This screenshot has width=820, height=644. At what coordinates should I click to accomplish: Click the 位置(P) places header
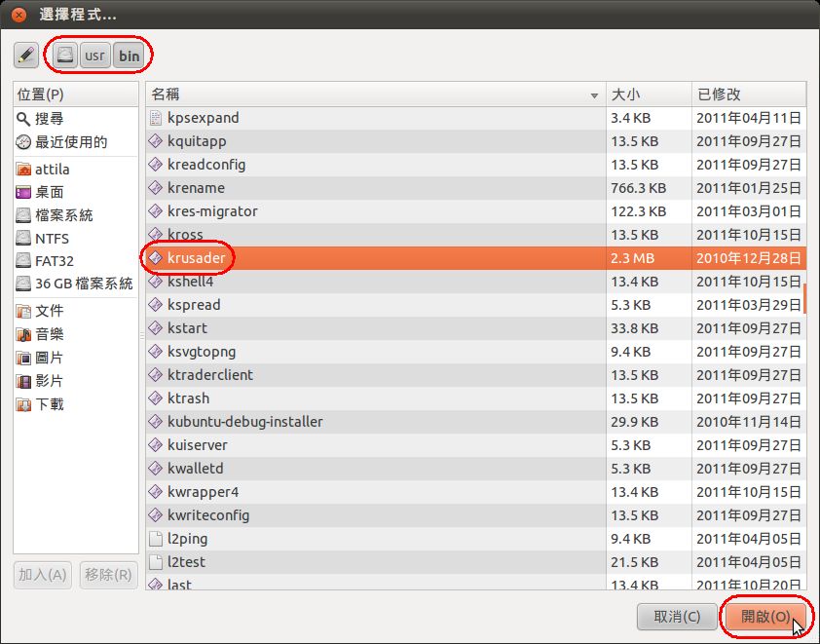pyautogui.click(x=76, y=95)
